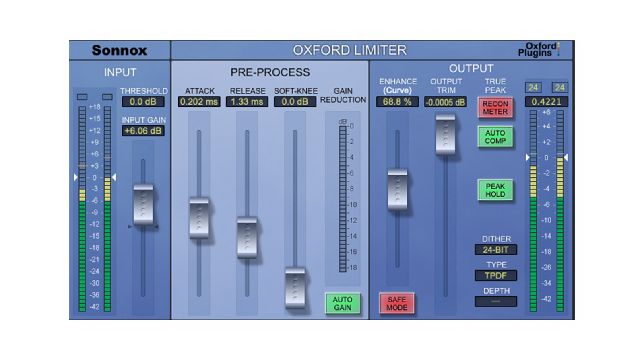Click the right input threshold marker arrow
The width and height of the screenshot is (644, 362).
(114, 177)
